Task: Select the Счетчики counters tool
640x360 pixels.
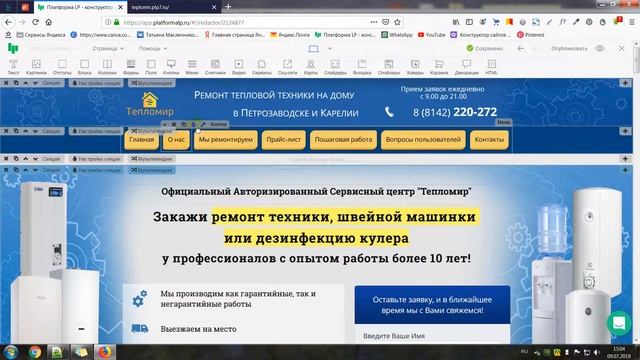Action: point(215,67)
